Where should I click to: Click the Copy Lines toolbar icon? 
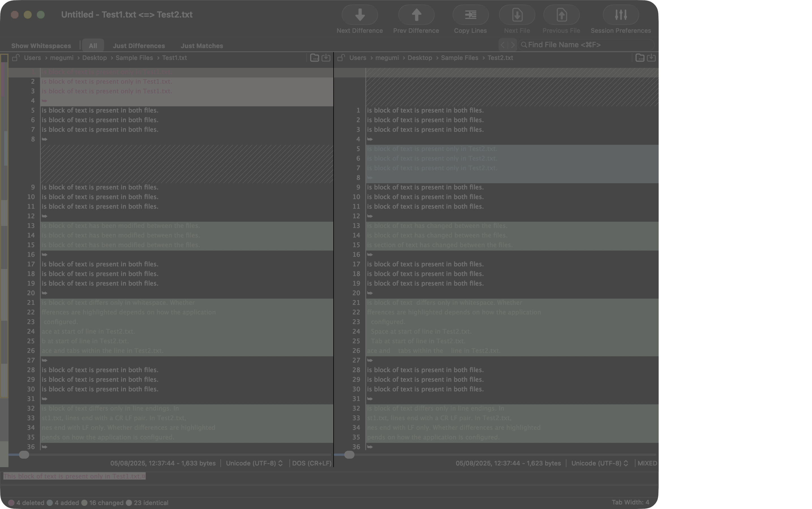tap(470, 15)
